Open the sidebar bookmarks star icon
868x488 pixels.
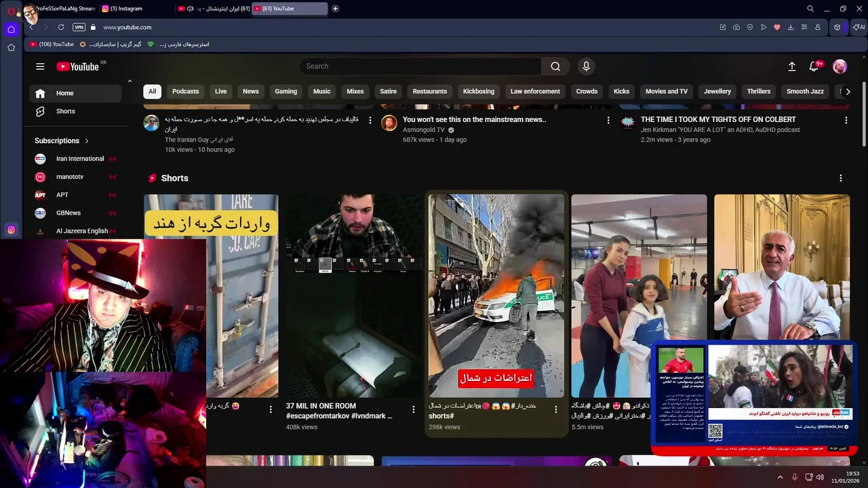pyautogui.click(x=11, y=47)
